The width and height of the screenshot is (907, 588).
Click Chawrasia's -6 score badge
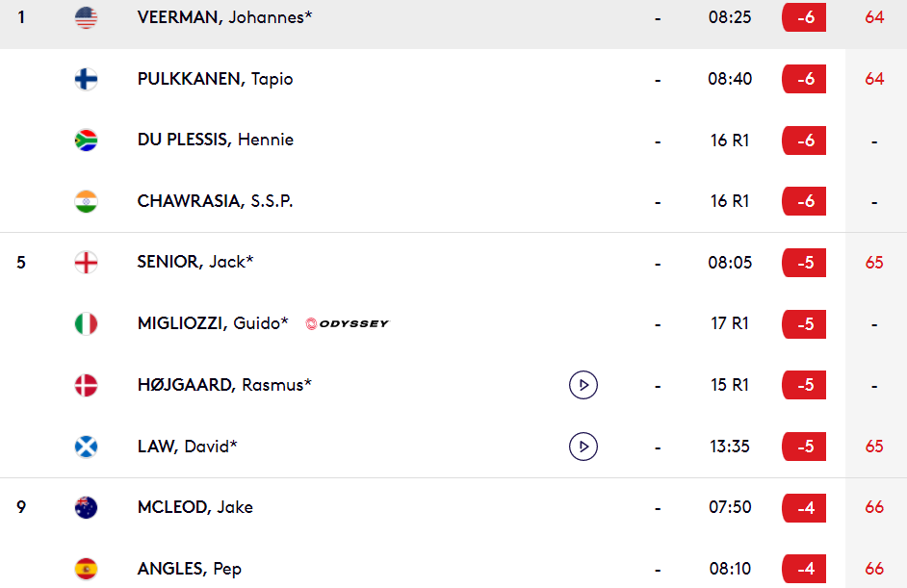(804, 201)
